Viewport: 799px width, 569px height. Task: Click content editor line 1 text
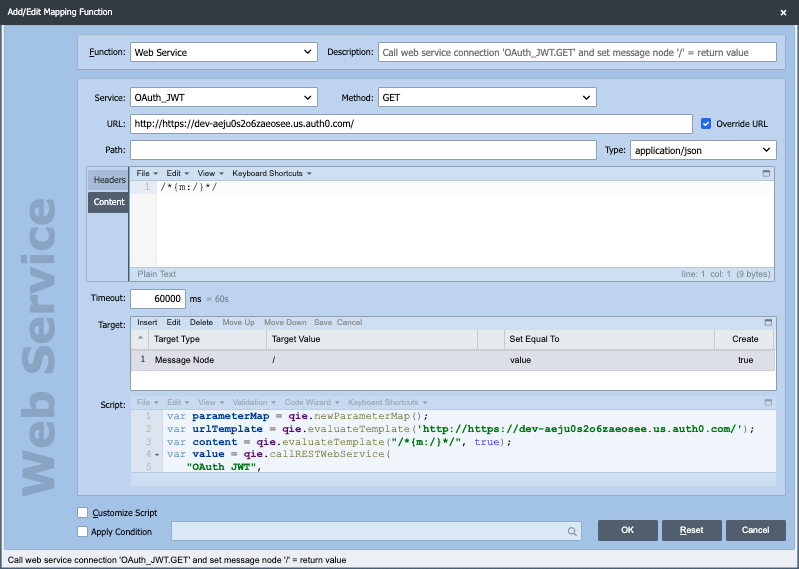(x=189, y=187)
